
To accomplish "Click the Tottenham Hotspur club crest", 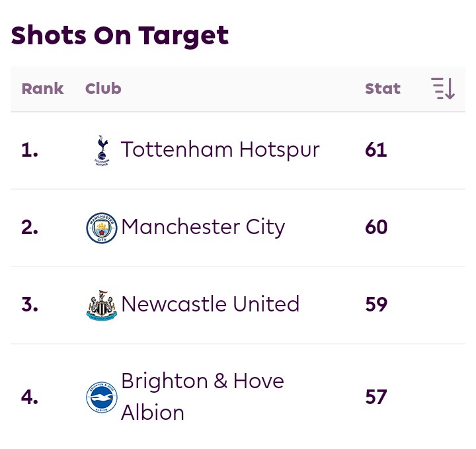I will pyautogui.click(x=102, y=150).
